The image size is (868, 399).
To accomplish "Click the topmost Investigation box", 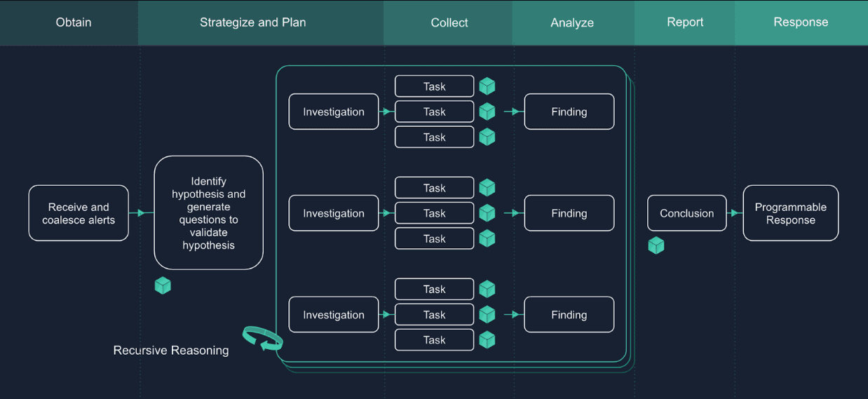I will 334,111.
